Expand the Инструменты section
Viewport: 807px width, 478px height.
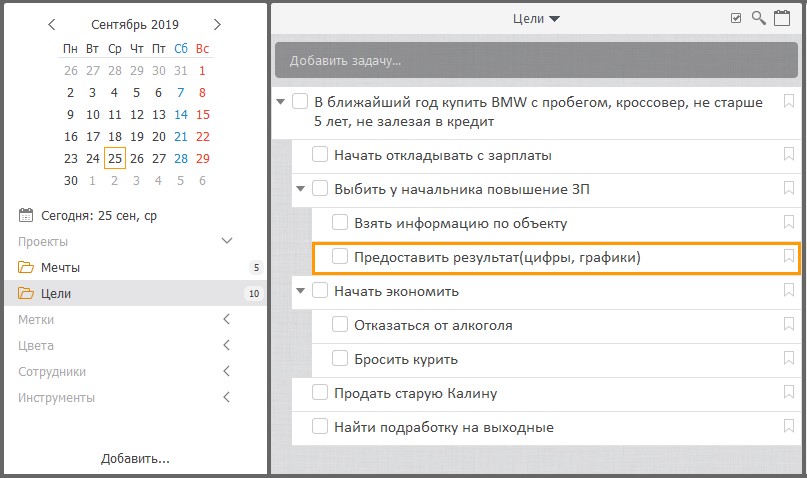coord(226,397)
